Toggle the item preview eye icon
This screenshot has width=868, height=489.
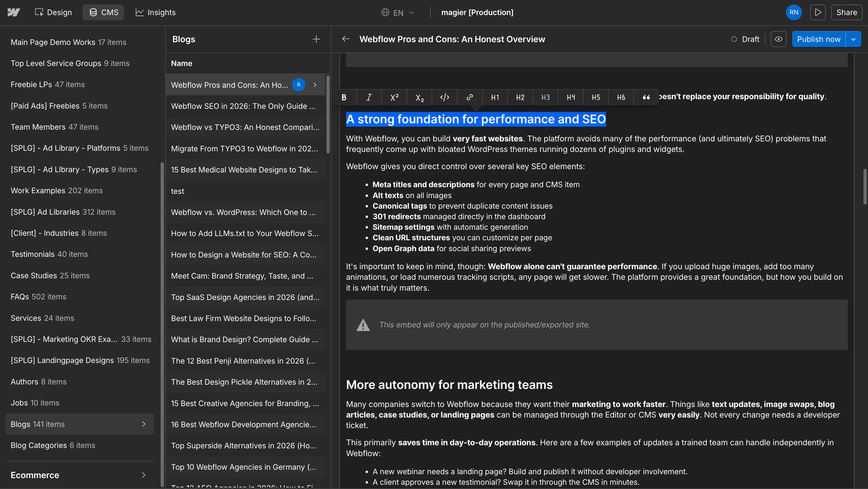[x=778, y=39]
